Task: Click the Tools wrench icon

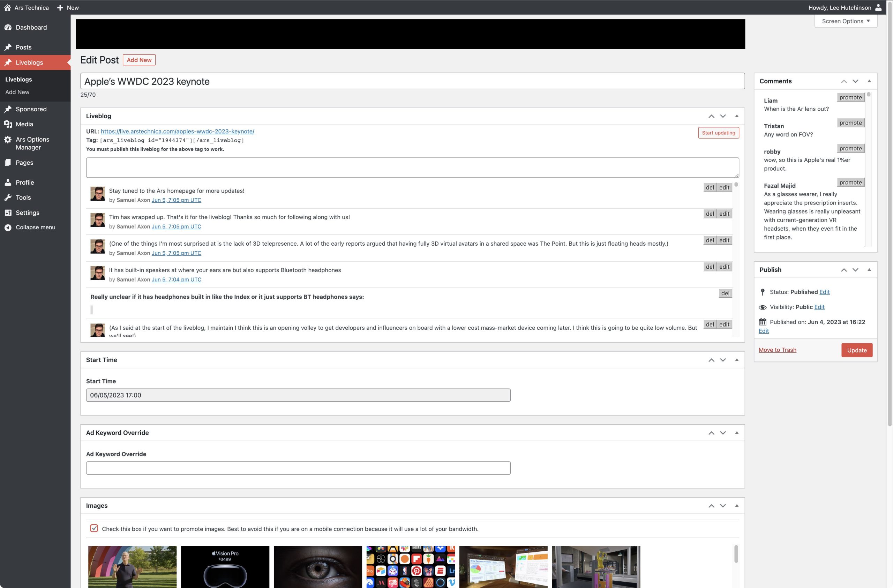Action: tap(8, 198)
